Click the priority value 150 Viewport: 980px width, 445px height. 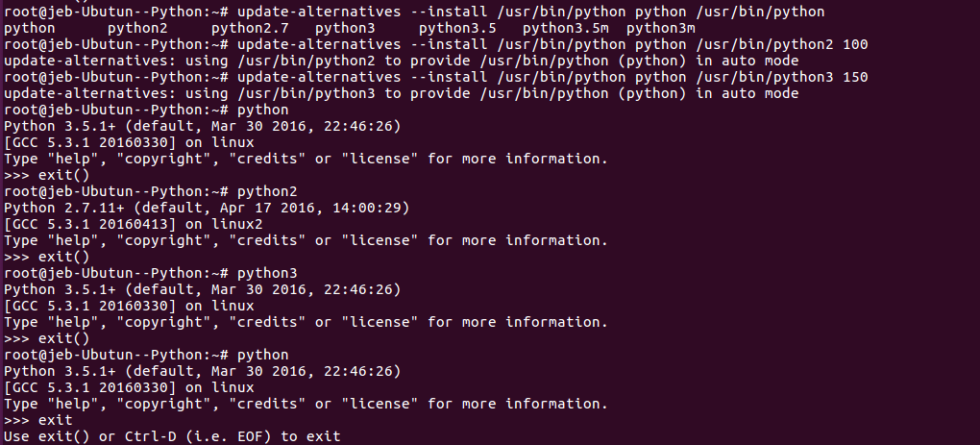tap(855, 77)
